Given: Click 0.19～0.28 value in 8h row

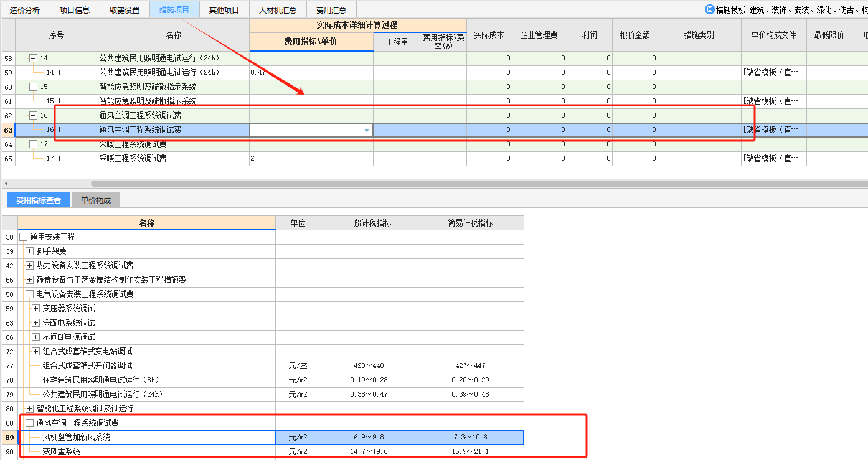Looking at the screenshot, I should pos(369,380).
